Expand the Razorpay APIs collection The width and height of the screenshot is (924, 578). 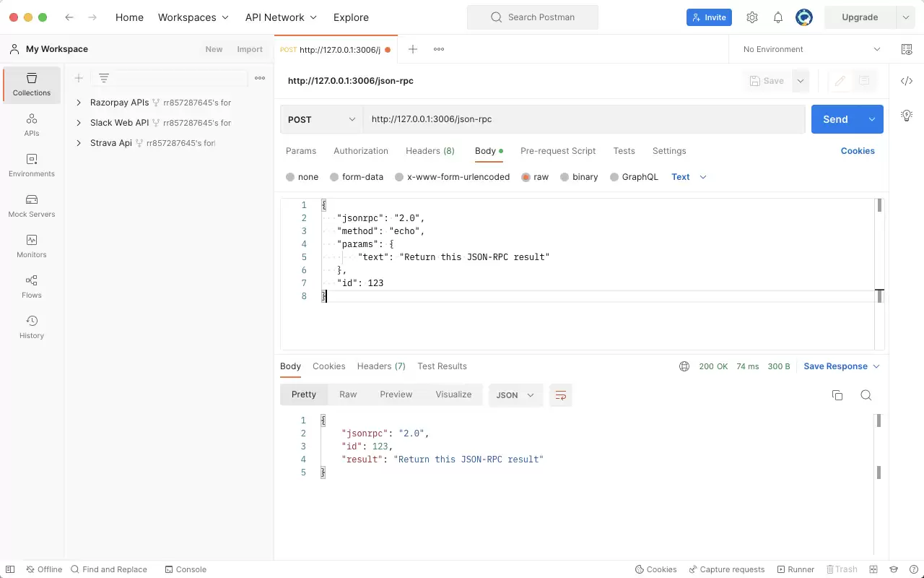79,103
